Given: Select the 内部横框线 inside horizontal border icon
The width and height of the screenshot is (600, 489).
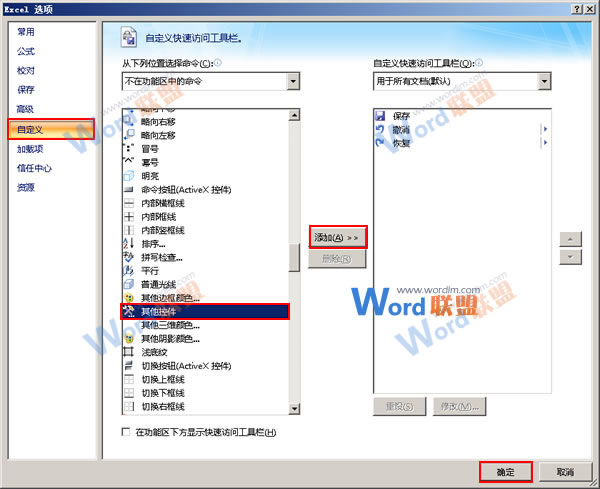Looking at the screenshot, I should point(129,203).
